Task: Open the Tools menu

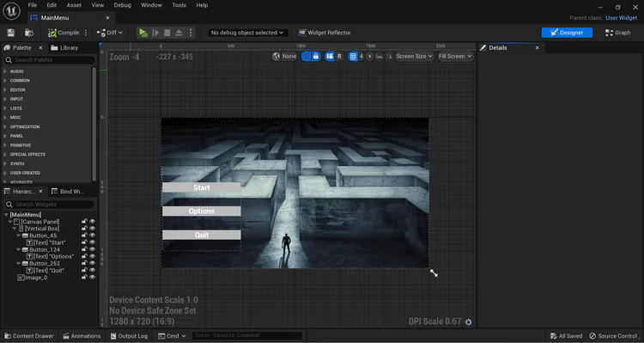Action: coord(179,5)
